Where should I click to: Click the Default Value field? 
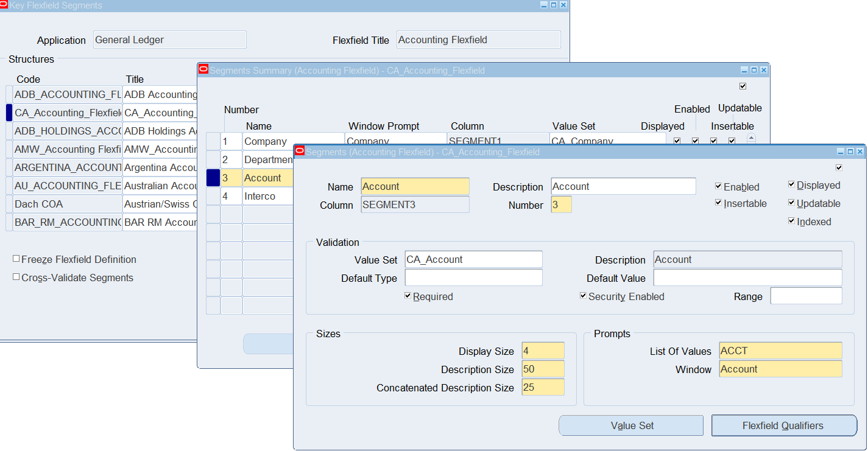point(748,278)
